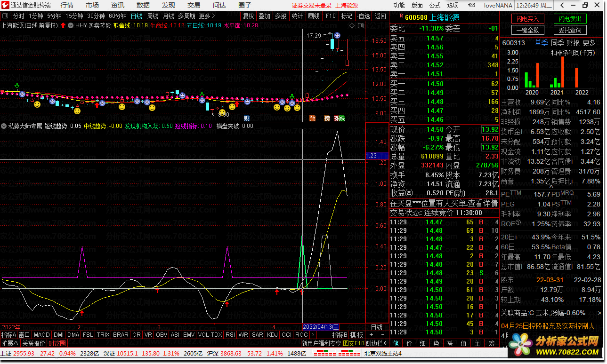Click the 闪电卖出 button
607x364 pixels.
tap(570, 19)
